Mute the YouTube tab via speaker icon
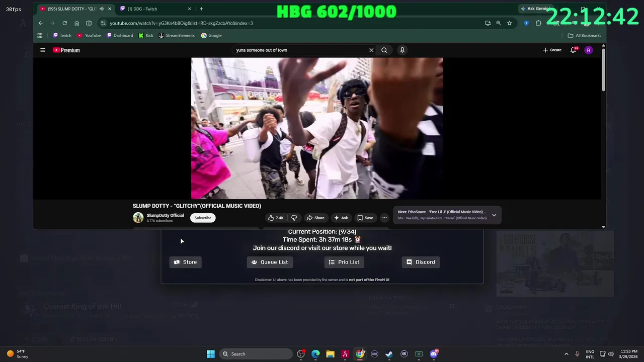Image resolution: width=644 pixels, height=362 pixels. (x=102, y=9)
